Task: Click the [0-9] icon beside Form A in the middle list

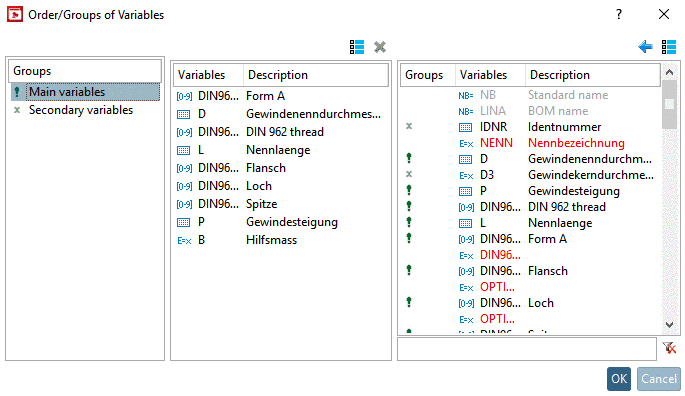Action: 184,97
